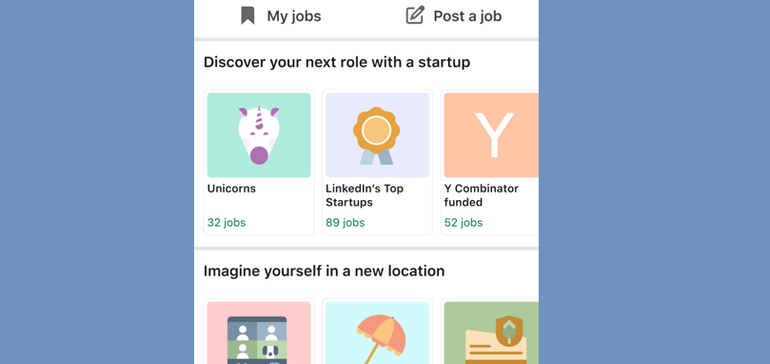Click the Discover your next role heading

click(x=337, y=62)
